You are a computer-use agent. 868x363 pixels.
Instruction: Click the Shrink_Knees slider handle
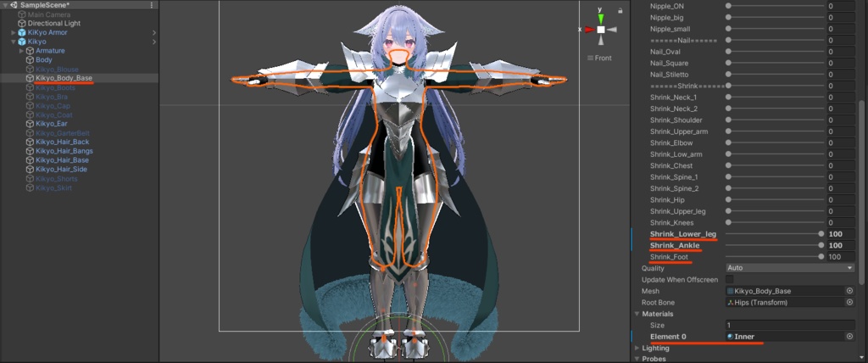click(728, 222)
